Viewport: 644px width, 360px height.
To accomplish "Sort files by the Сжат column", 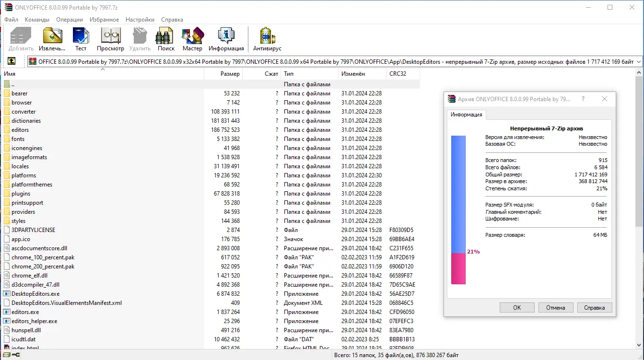I will (262, 74).
